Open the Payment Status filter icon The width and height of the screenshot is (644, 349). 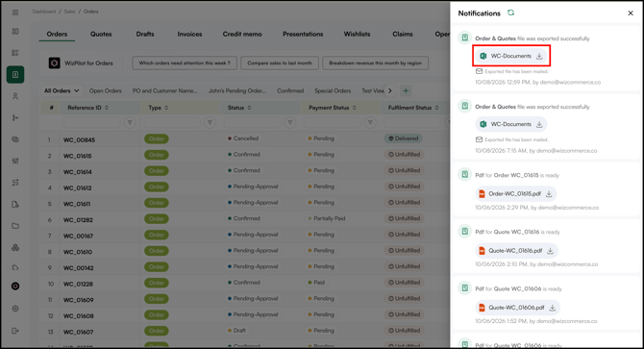click(370, 122)
